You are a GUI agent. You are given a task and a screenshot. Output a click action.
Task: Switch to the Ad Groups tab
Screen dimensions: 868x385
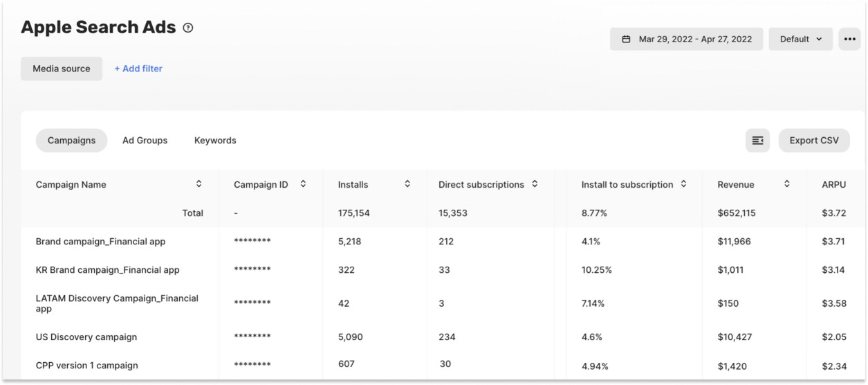(145, 141)
